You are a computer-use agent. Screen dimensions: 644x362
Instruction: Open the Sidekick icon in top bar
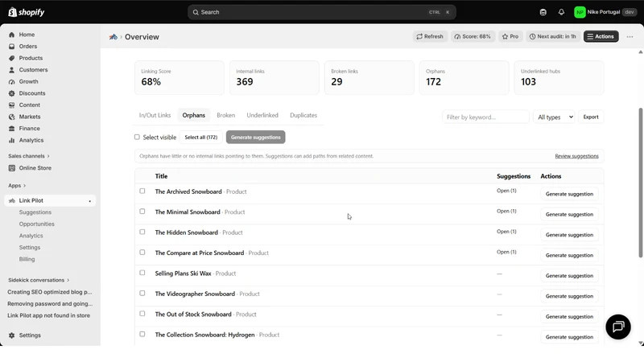tap(543, 12)
